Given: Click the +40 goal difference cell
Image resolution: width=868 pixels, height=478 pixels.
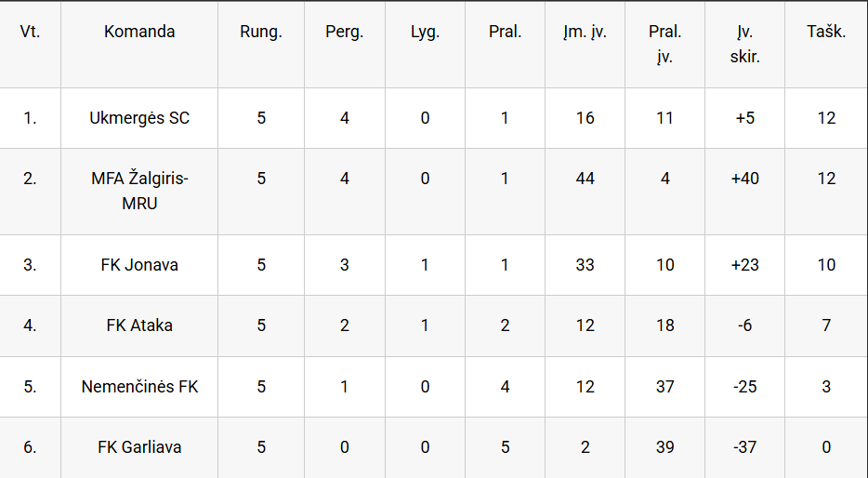Looking at the screenshot, I should coord(745,179).
